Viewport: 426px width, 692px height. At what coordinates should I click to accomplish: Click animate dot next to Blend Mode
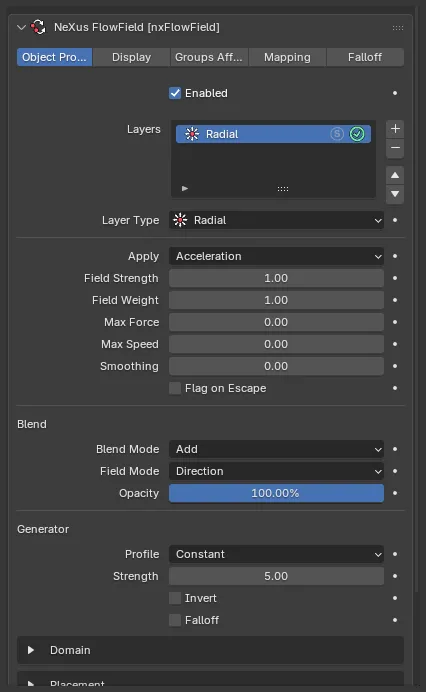tap(395, 449)
